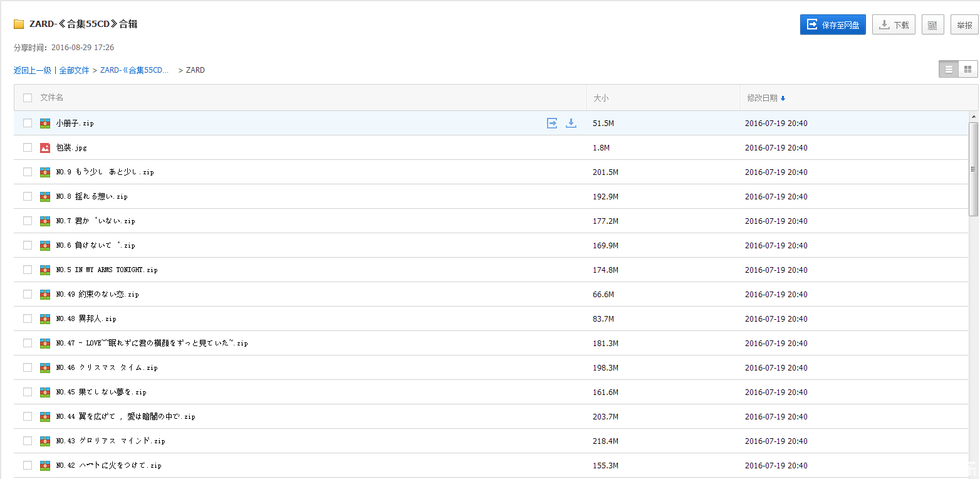The width and height of the screenshot is (980, 479).
Task: Switch to grid thumbnail view icon
Action: tap(968, 69)
